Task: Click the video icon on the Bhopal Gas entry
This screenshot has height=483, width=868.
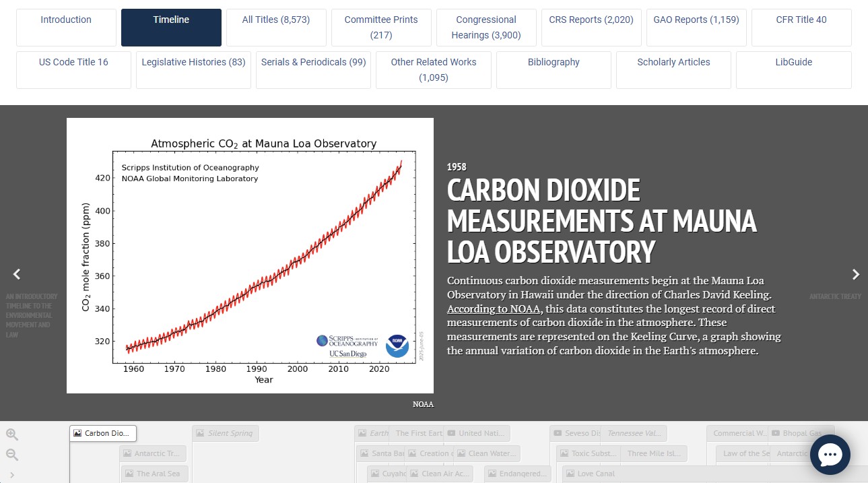Action: coord(775,433)
